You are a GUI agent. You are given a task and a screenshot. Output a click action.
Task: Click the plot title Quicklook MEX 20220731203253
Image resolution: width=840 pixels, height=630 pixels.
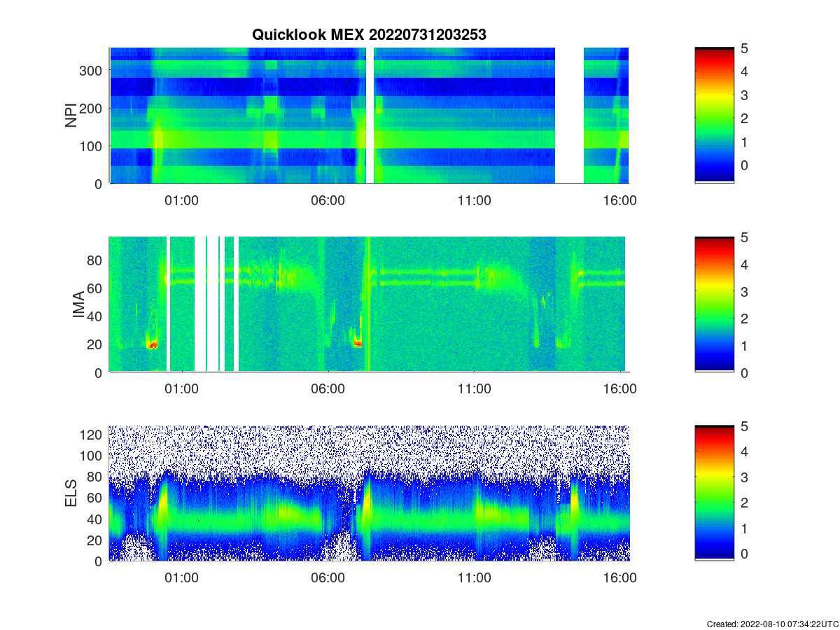369,35
